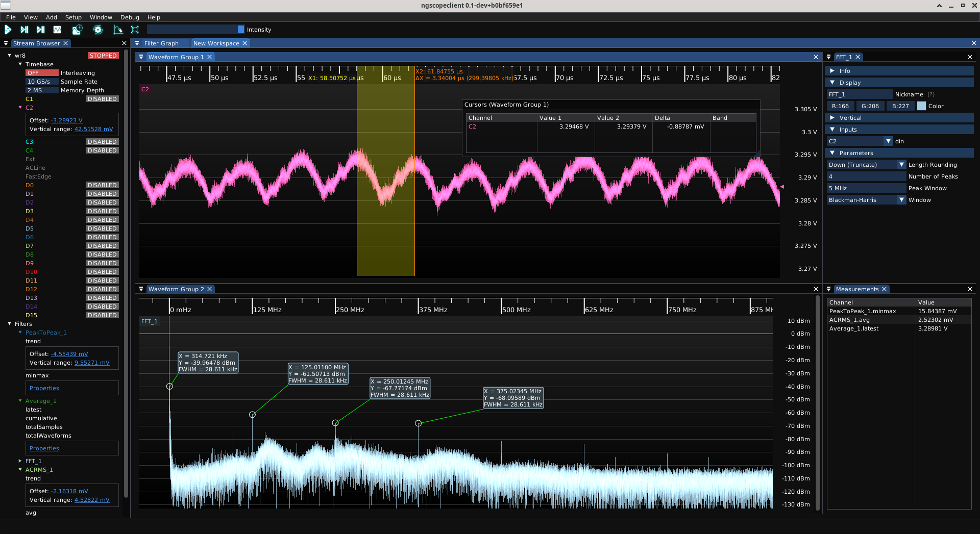Toggle the OFF Interleaving switch

[42, 73]
